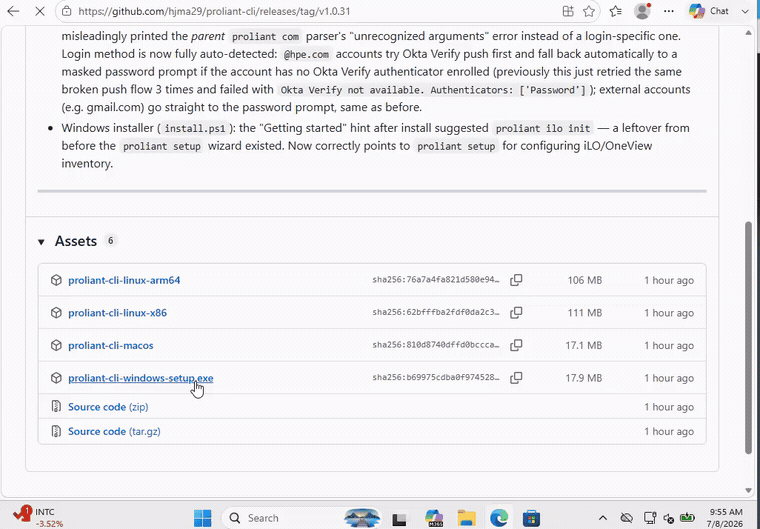Viewport: 760px width, 529px height.
Task: Click the Assets count badge 6
Action: tap(111, 240)
